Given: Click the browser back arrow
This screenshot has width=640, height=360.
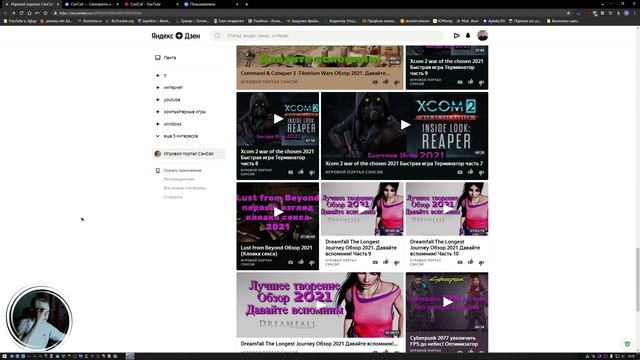Looking at the screenshot, I should tap(5, 13).
